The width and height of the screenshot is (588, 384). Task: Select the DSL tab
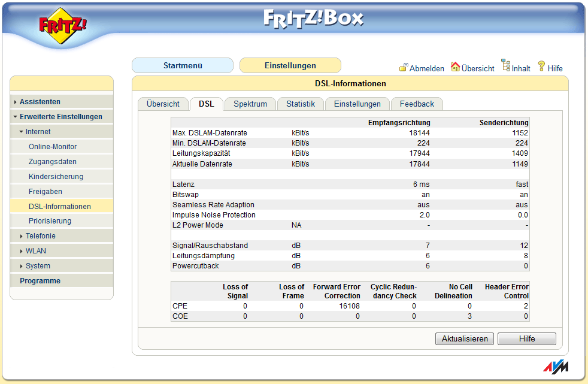coord(207,104)
